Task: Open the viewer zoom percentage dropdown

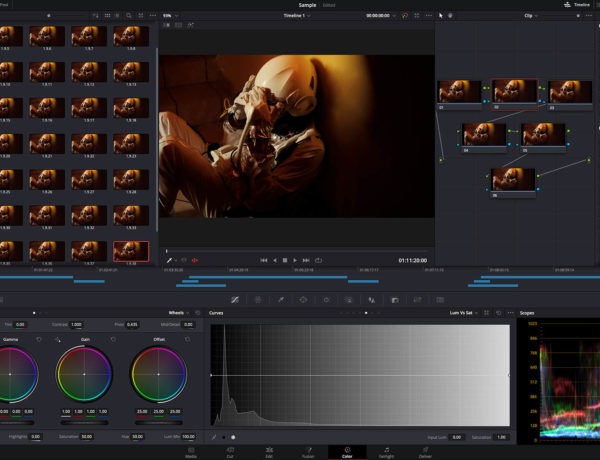Action: point(170,16)
